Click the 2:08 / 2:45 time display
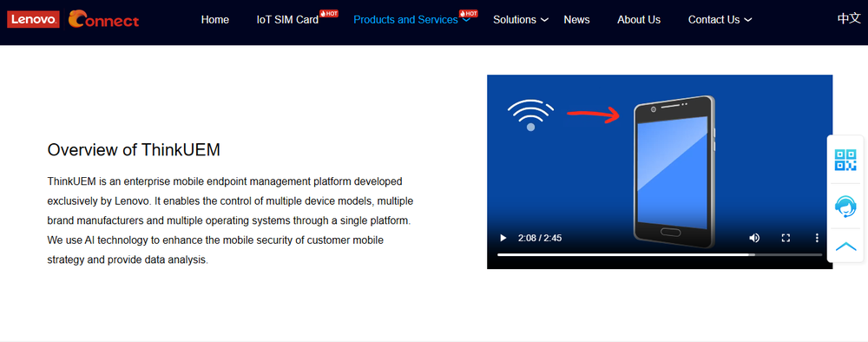This screenshot has width=868, height=342. (x=540, y=238)
